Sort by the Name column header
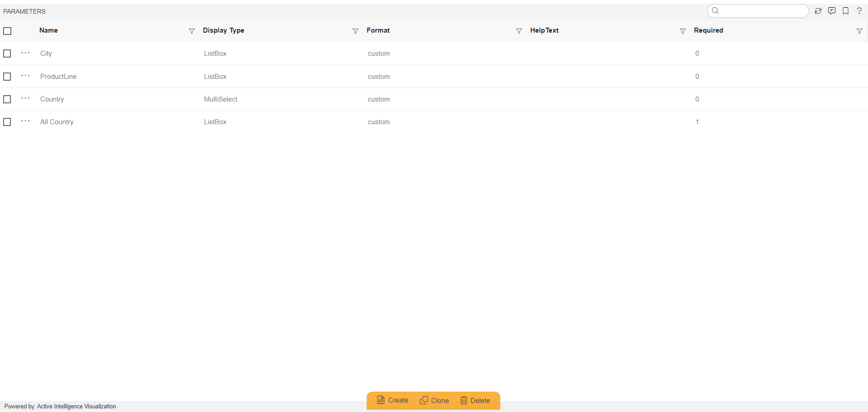This screenshot has height=412, width=868. tap(48, 30)
